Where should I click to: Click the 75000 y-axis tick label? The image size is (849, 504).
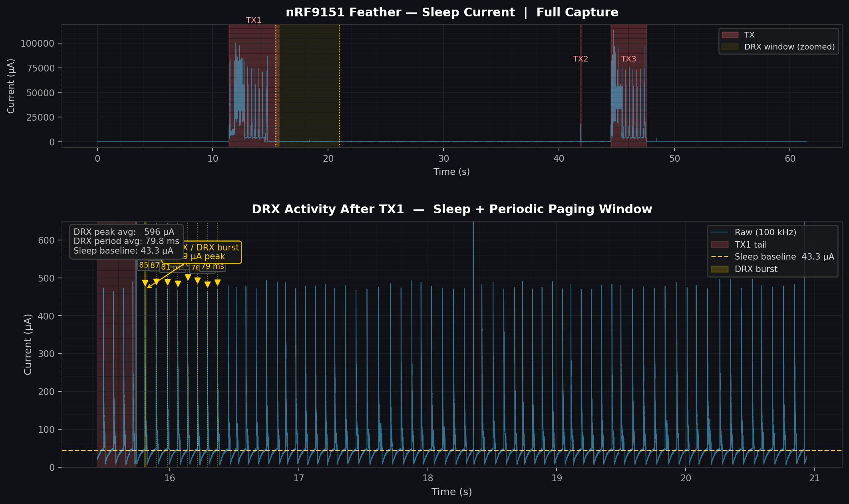tap(40, 68)
